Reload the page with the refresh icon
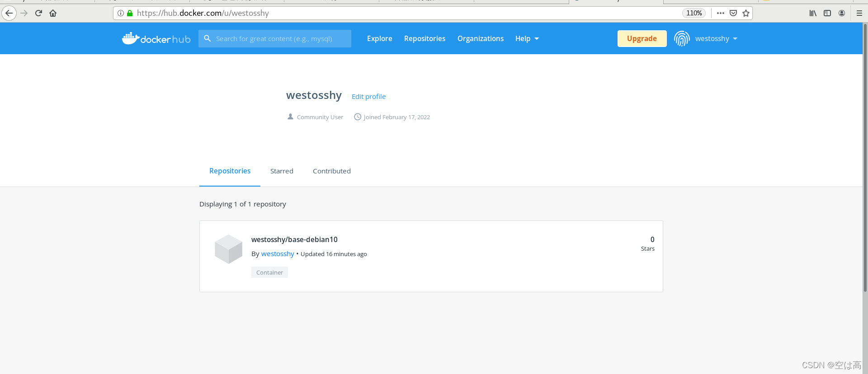 [38, 13]
